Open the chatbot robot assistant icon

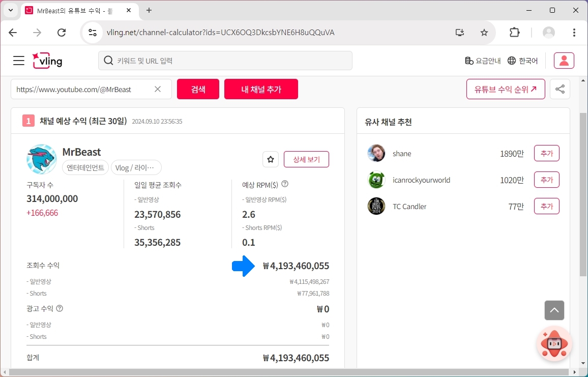pos(554,343)
